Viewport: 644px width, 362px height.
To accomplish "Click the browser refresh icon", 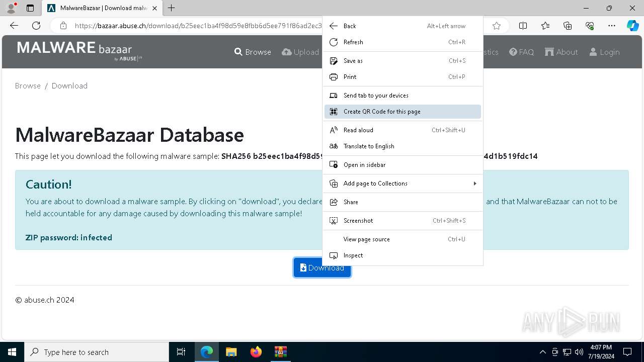I will coord(36,26).
